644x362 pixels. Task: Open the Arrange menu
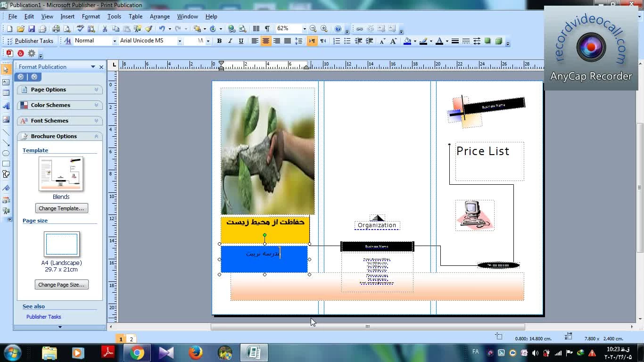(159, 16)
